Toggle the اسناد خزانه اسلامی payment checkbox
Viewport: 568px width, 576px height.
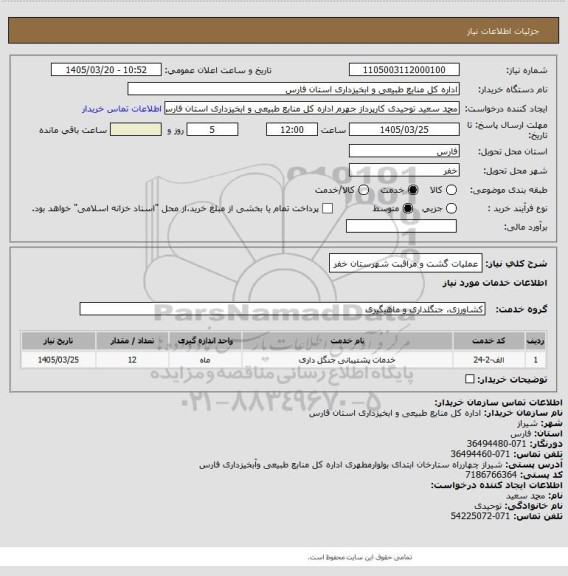click(327, 209)
